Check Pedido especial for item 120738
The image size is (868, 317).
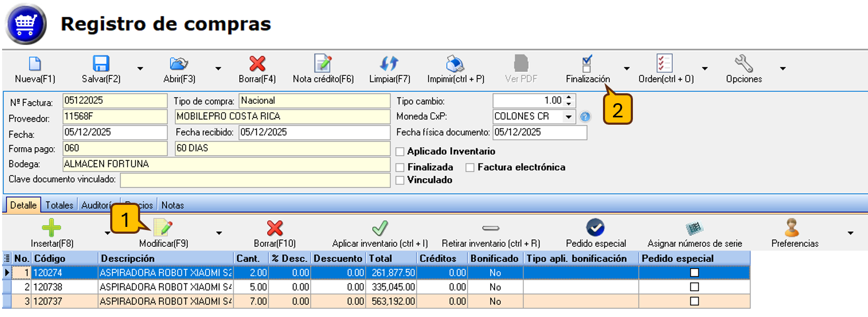694,287
